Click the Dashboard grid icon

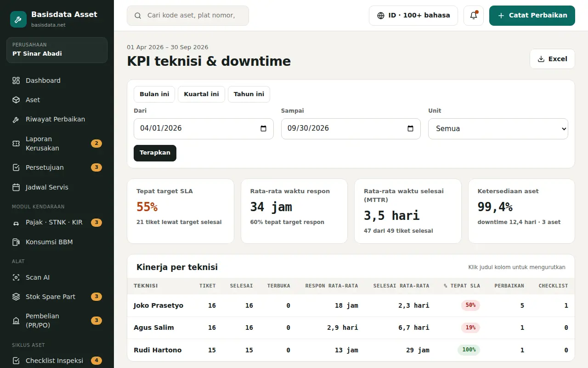pyautogui.click(x=16, y=80)
